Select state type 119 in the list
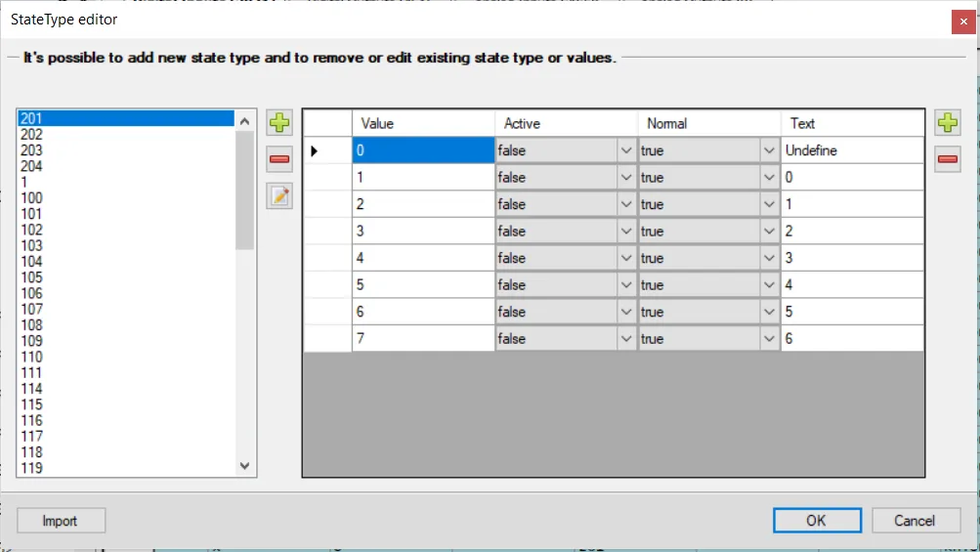Screen dimensions: 980x552 (126, 468)
